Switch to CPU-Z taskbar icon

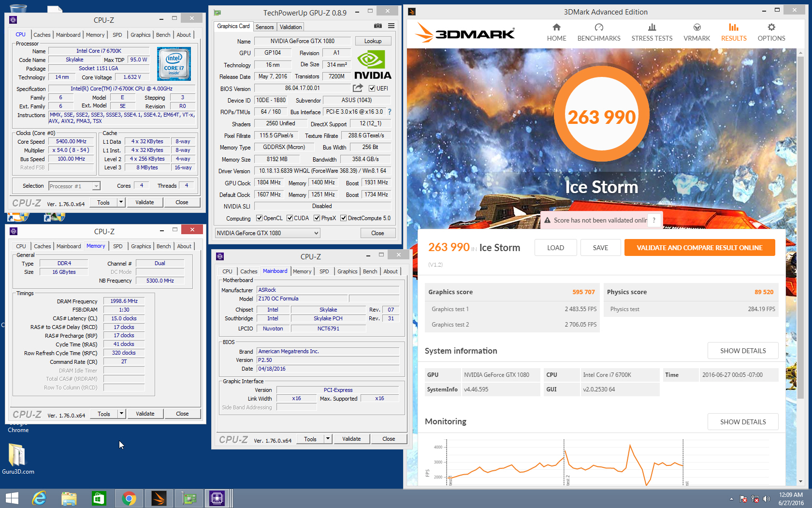pos(217,498)
